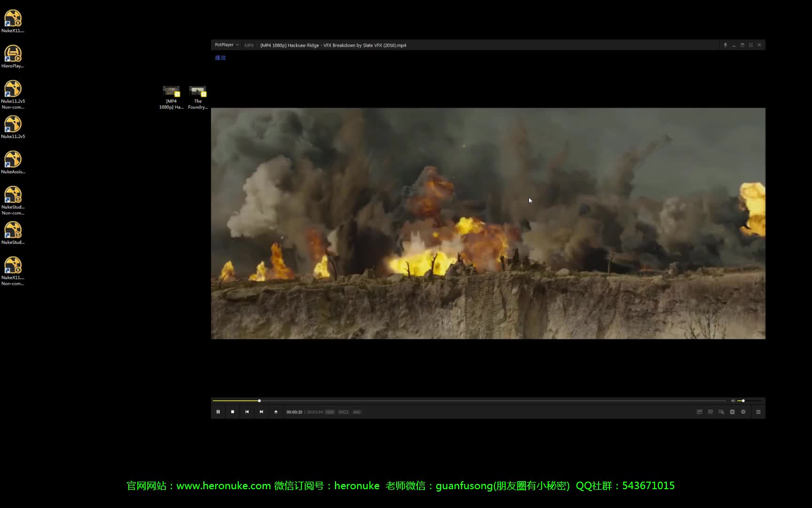Maximize the PotPlayer window
The height and width of the screenshot is (508, 812).
742,45
